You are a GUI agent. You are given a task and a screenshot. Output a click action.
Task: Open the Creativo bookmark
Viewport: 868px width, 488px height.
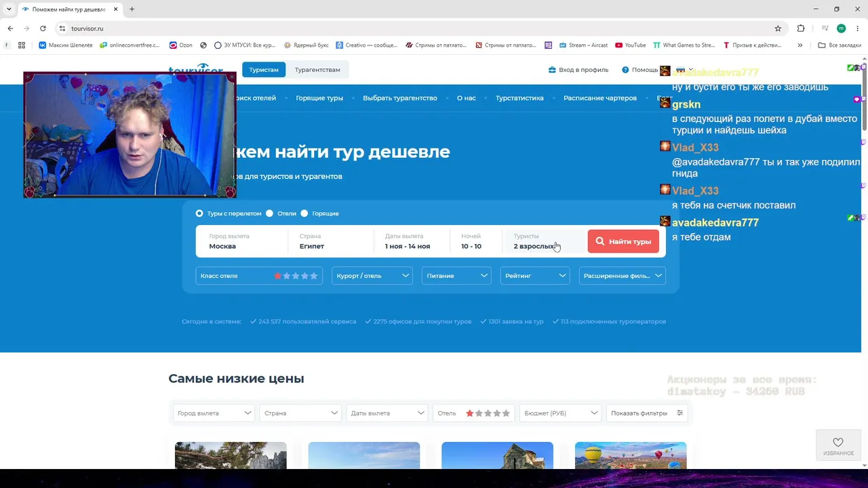coord(367,45)
